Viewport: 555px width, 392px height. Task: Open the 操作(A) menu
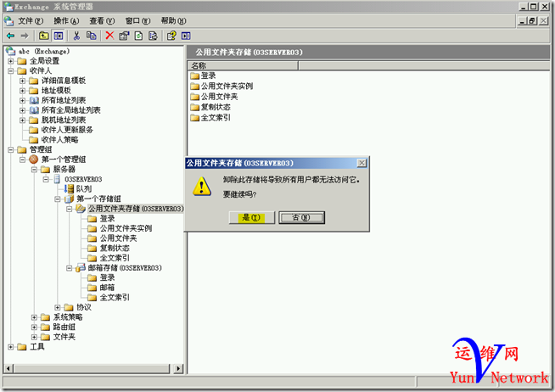(66, 21)
